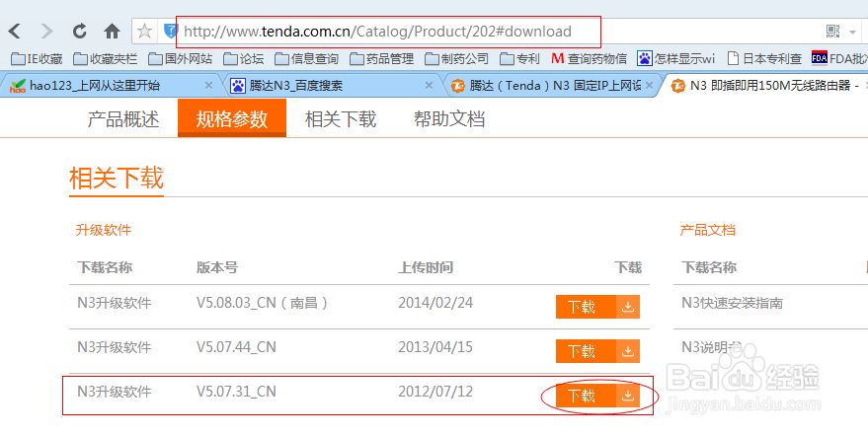Expand the dropdown arrow beside QR code
The image size is (868, 435).
click(852, 33)
